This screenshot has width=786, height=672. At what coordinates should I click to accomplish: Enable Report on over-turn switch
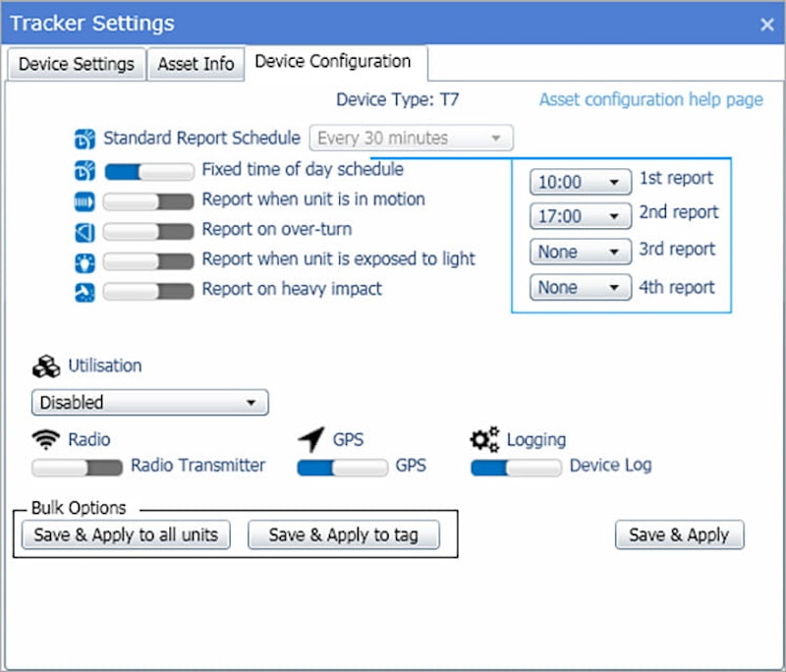(148, 232)
